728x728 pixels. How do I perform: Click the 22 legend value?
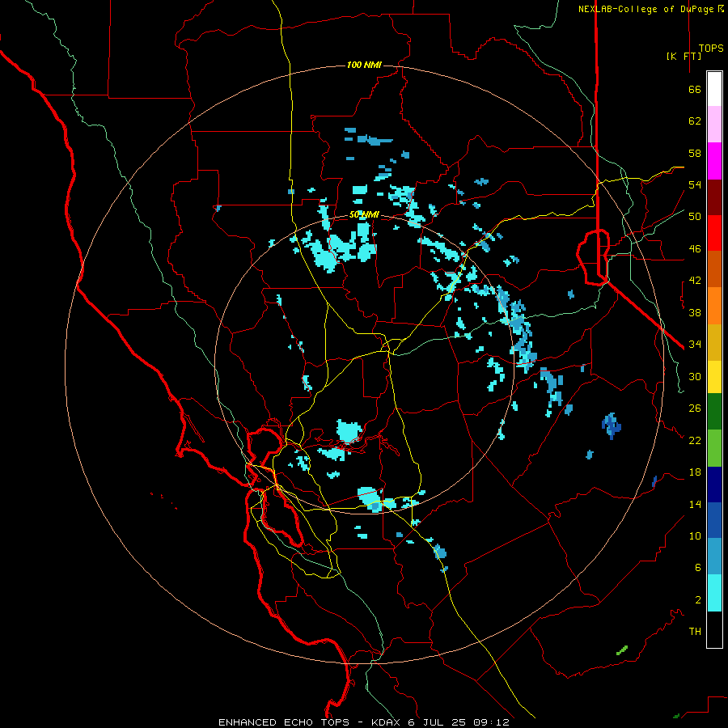(695, 440)
